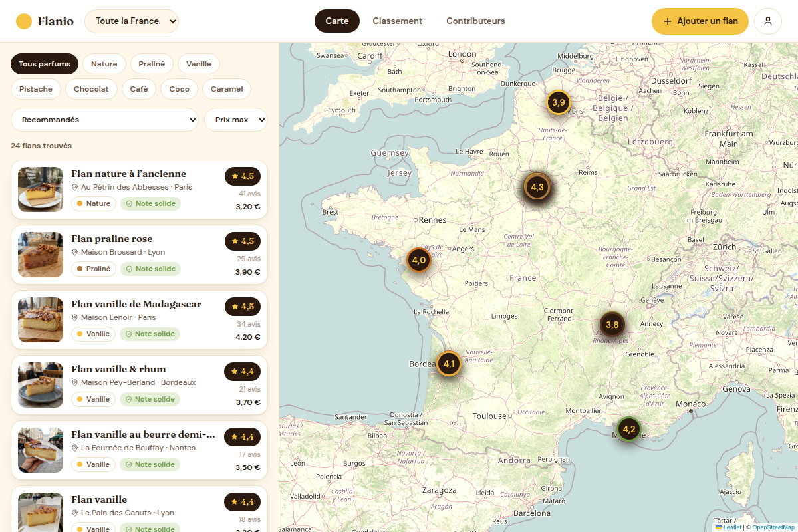Click the 3,9 map marker near Lille
The width and height of the screenshot is (798, 532).
tap(558, 102)
